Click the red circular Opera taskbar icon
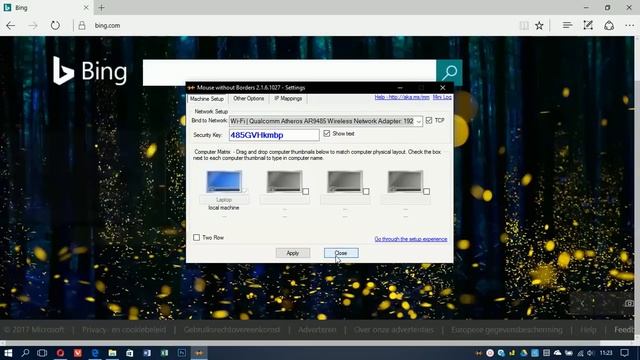The image size is (640, 360). point(60,353)
